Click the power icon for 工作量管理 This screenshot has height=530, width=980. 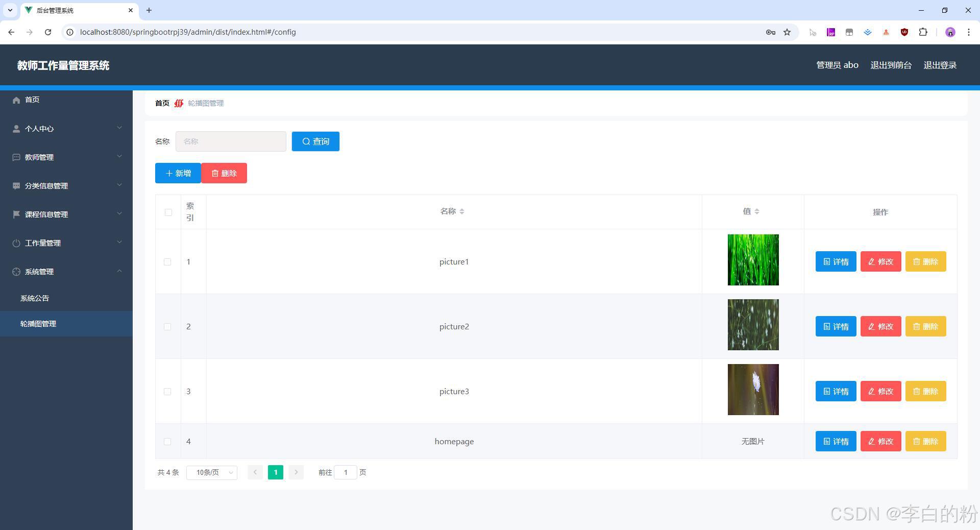click(16, 243)
